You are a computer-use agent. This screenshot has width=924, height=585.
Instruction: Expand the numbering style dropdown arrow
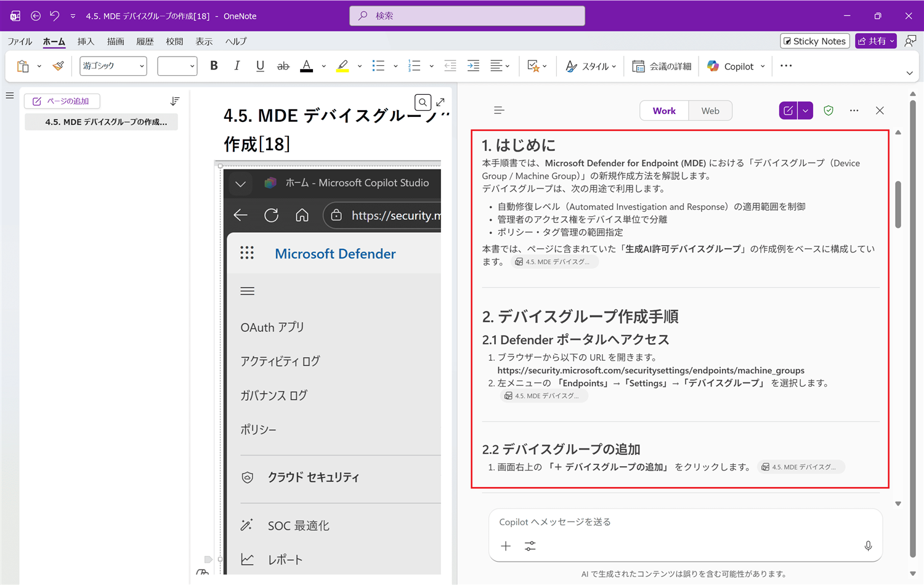click(431, 66)
